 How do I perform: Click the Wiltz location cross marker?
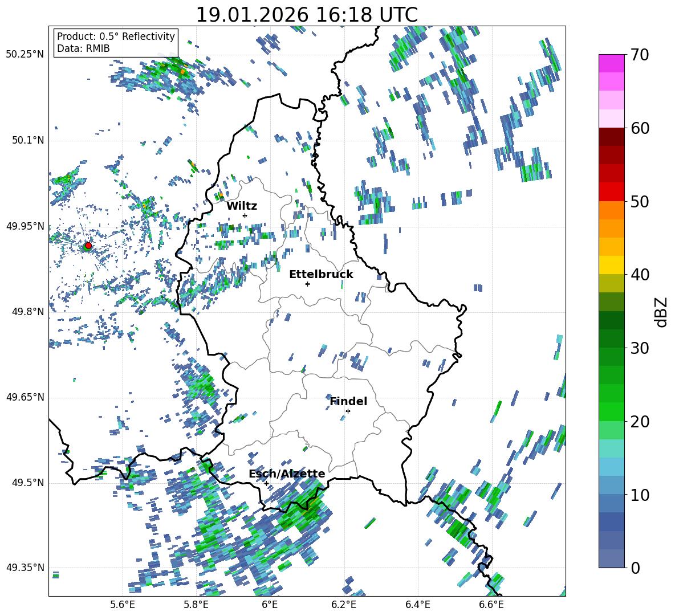tap(245, 215)
